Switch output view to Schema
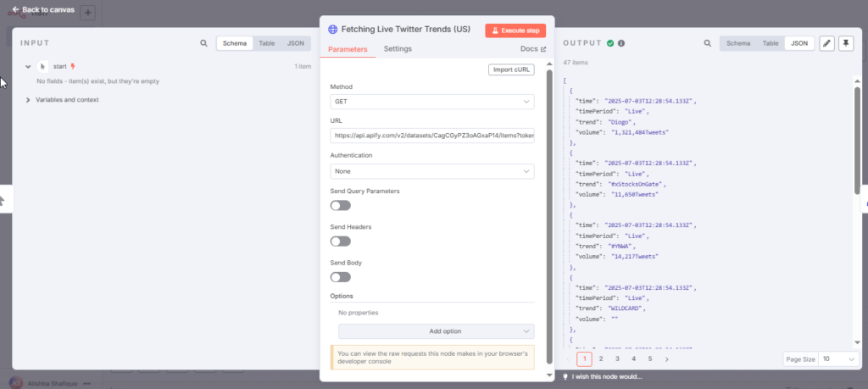The height and width of the screenshot is (389, 868). pos(738,43)
